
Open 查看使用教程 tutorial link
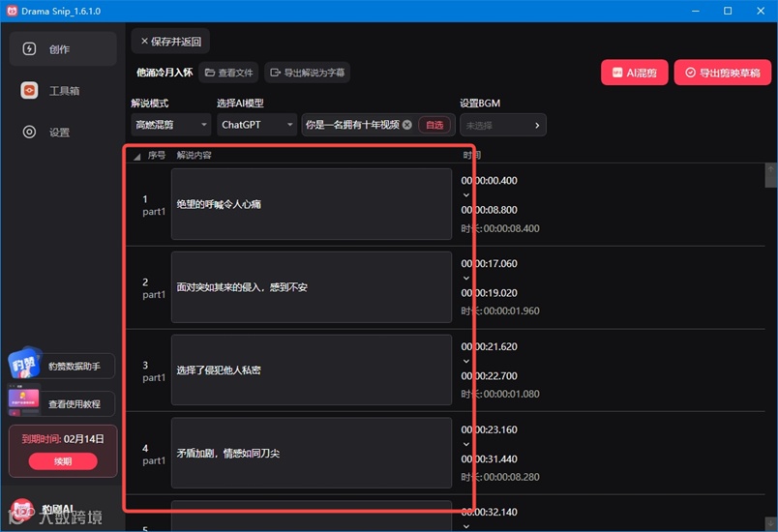tap(75, 404)
